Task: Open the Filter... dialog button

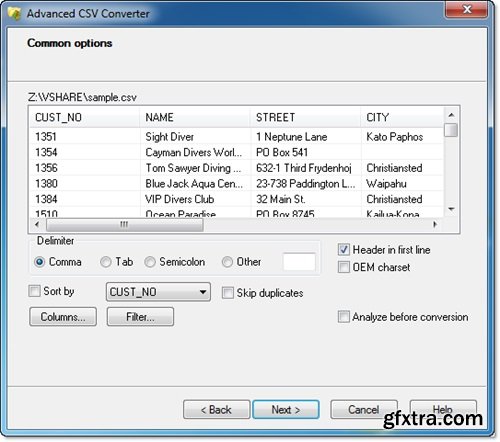Action: tap(140, 317)
